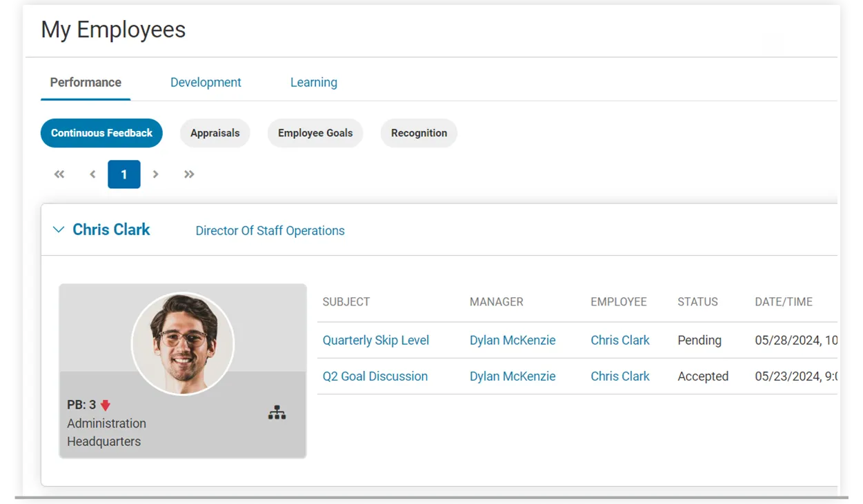Image resolution: width=863 pixels, height=504 pixels.
Task: Click Dylan McKenzie in the Quarterly Skip Level row
Action: 513,341
